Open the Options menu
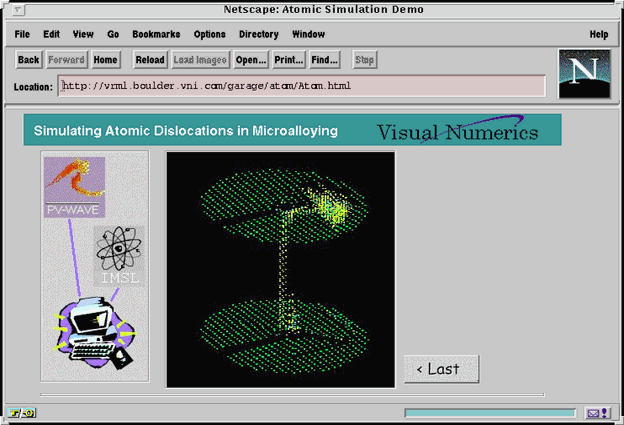Image resolution: width=624 pixels, height=425 pixels. coord(209,34)
